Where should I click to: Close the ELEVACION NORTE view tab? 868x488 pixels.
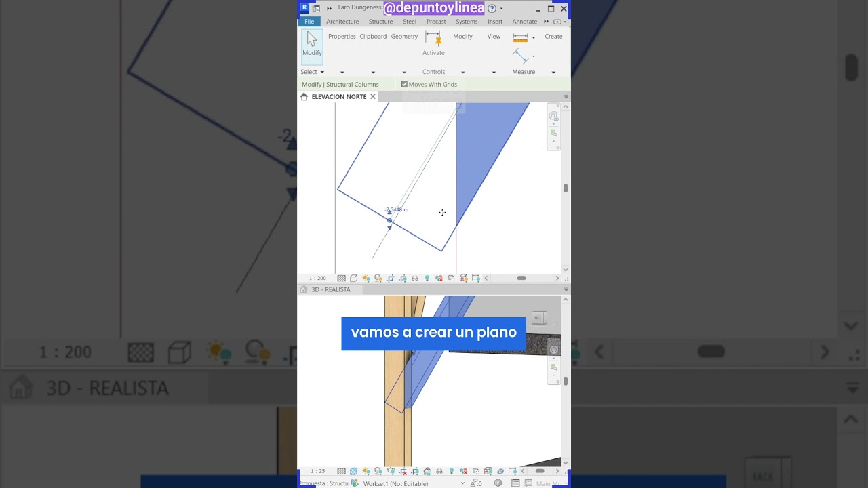tap(372, 96)
